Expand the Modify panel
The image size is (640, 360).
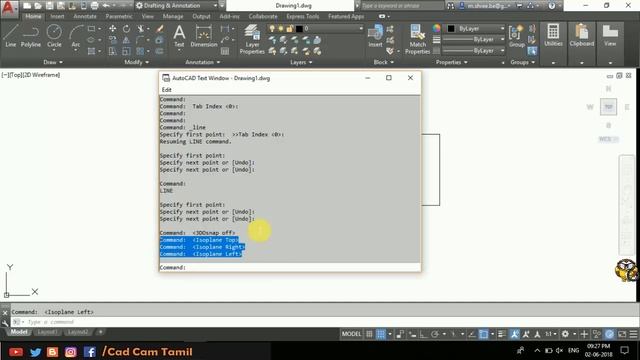(x=136, y=62)
